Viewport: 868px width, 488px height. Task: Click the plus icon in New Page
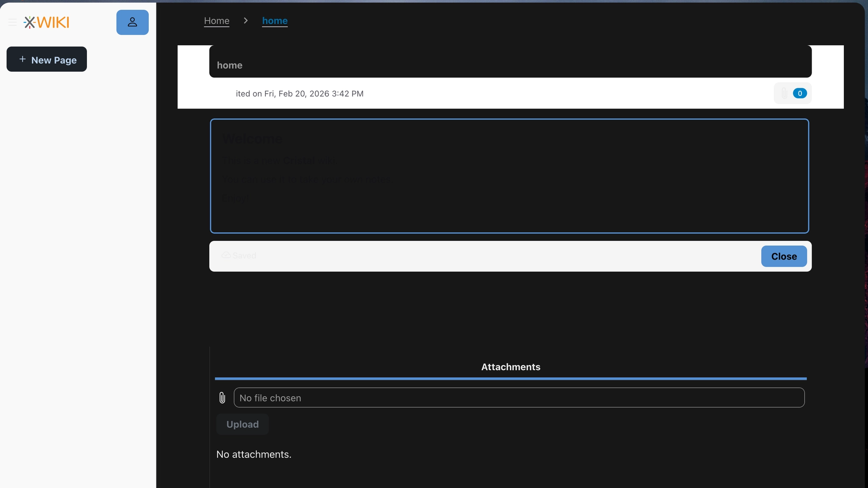point(22,59)
